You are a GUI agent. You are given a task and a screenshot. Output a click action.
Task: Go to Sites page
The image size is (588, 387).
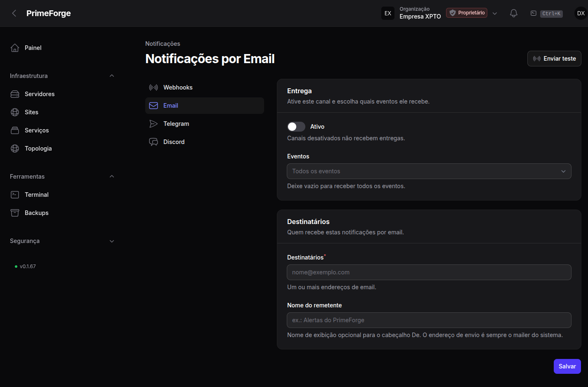(62, 112)
